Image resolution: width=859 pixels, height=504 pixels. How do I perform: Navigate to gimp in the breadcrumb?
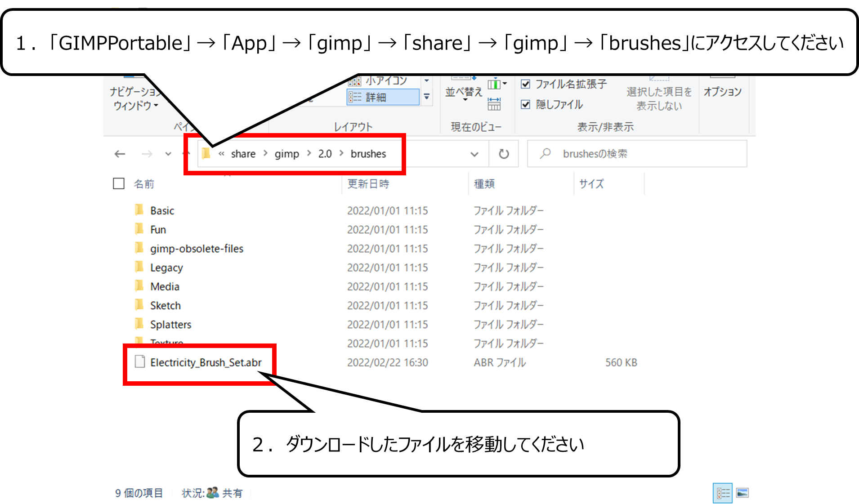pyautogui.click(x=287, y=154)
